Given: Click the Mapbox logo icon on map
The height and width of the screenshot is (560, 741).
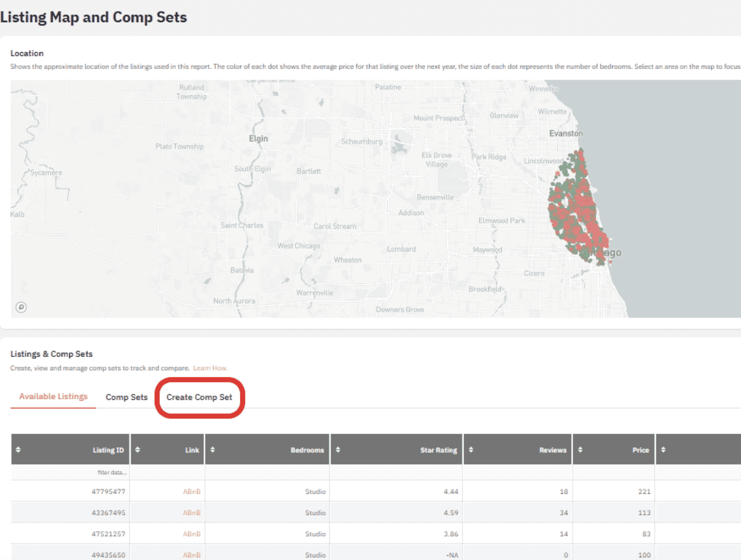Looking at the screenshot, I should pyautogui.click(x=21, y=307).
